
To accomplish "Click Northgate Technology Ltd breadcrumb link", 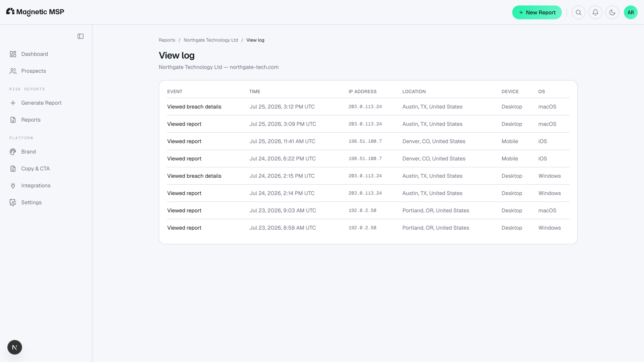I will [x=211, y=40].
